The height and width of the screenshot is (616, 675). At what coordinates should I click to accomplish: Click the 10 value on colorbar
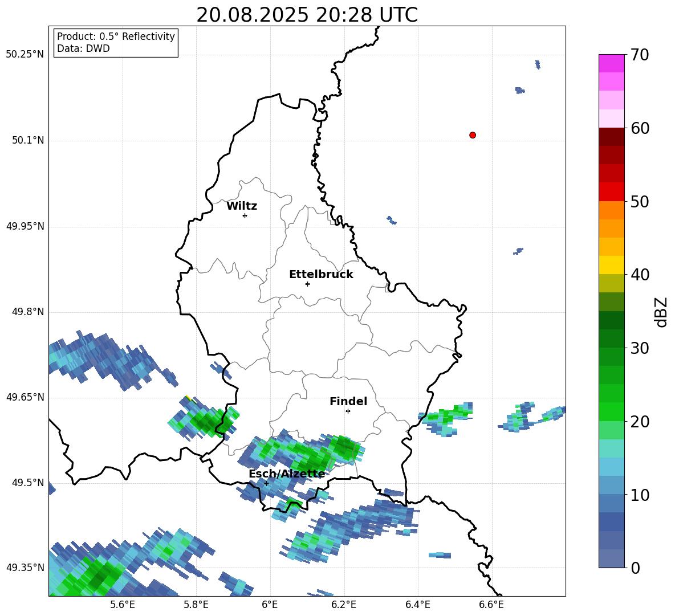pyautogui.click(x=640, y=495)
